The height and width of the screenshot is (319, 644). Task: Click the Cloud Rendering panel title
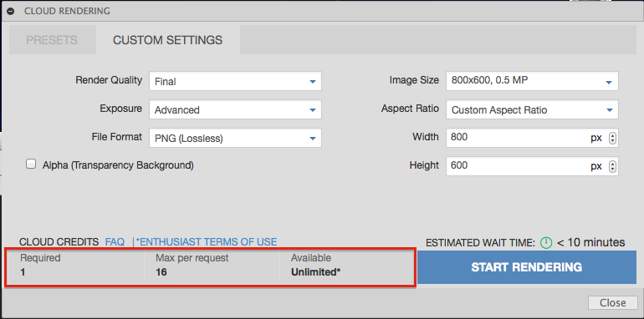point(67,12)
